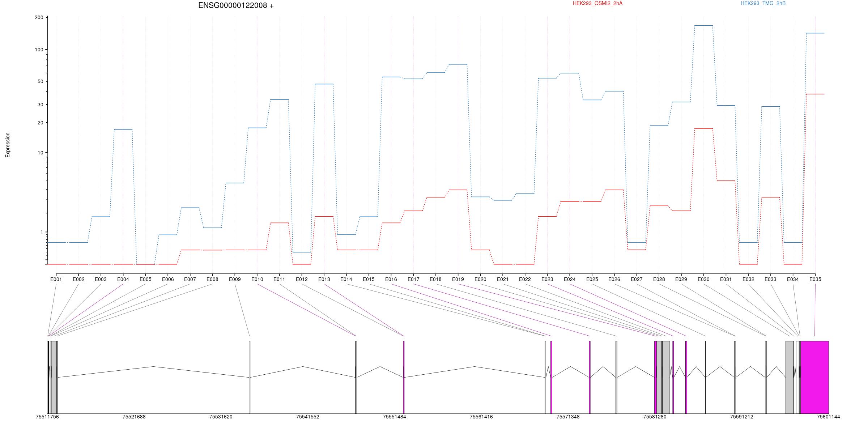Click exon label E016
Screen dimensions: 868x434
click(x=391, y=279)
